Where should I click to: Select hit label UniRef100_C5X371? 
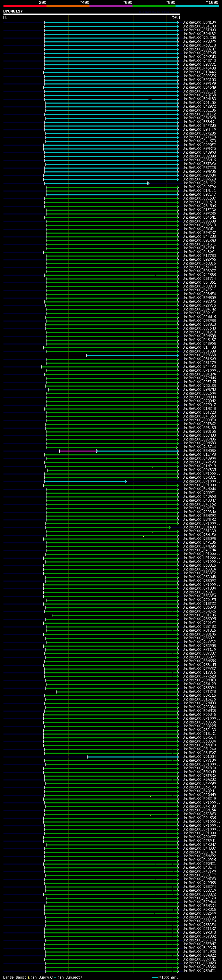click(x=199, y=478)
